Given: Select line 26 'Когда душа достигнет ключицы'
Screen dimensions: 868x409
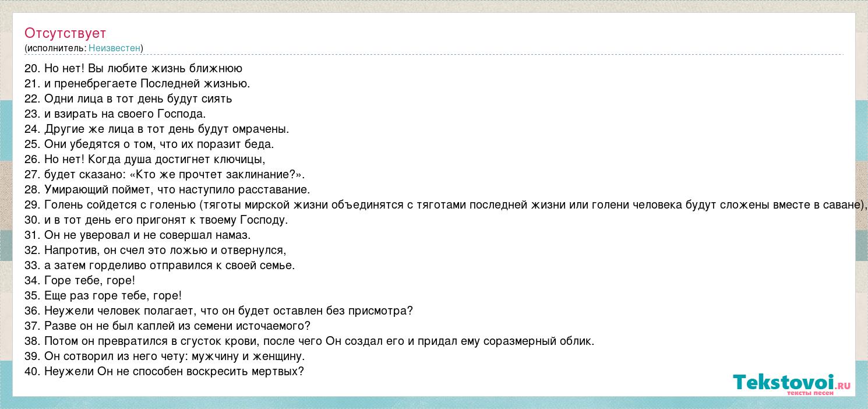Looking at the screenshot, I should pos(145,159).
